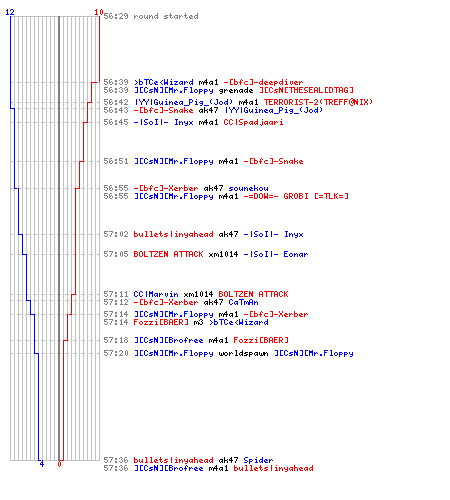Click CC|Marvin player name
This screenshot has height=500, width=450.
click(156, 294)
